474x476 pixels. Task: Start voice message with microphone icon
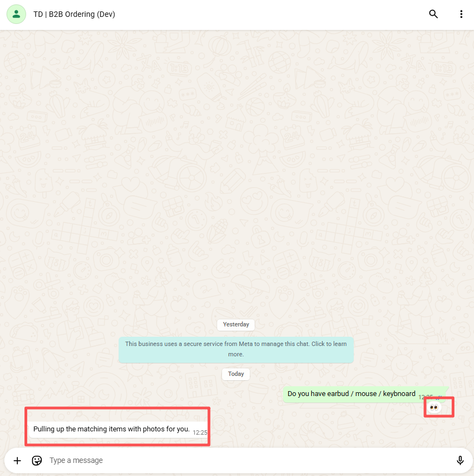point(460,461)
